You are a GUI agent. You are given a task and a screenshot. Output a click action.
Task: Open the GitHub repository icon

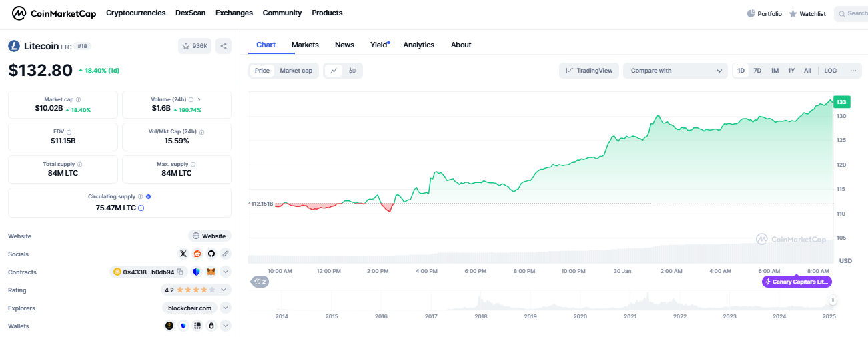(211, 254)
